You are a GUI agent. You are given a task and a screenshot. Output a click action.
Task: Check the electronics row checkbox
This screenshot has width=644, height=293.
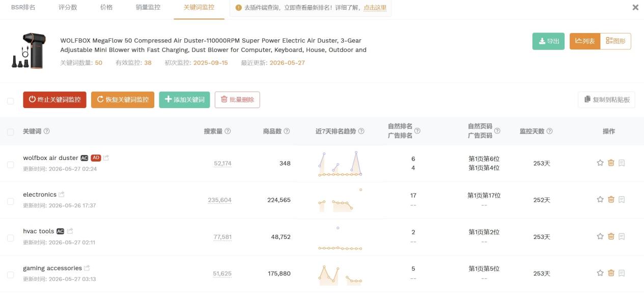(x=10, y=201)
